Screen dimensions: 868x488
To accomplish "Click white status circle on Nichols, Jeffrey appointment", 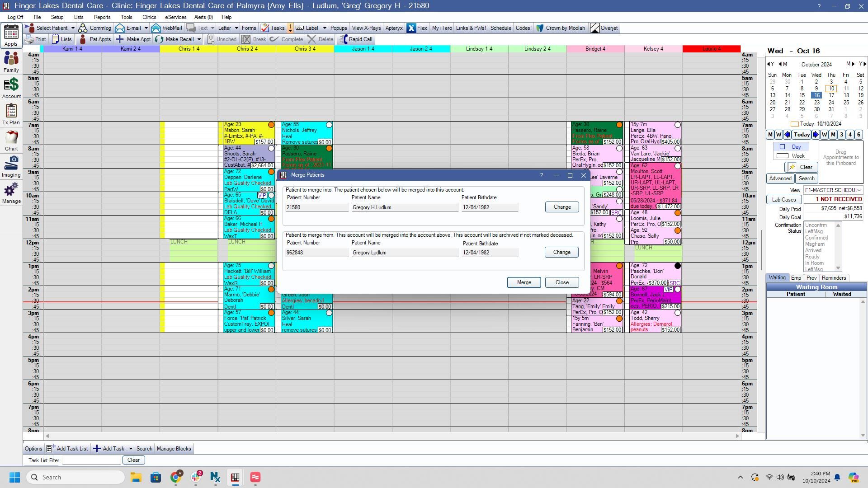I will [x=329, y=125].
